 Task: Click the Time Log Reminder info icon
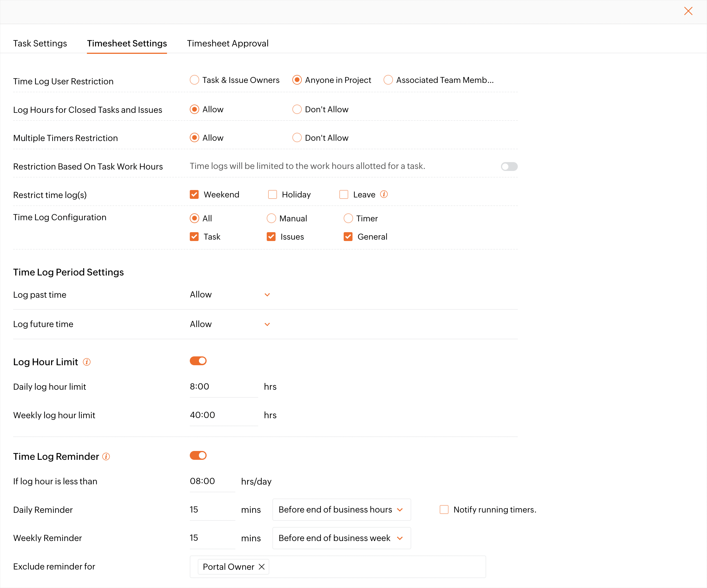[x=106, y=456]
